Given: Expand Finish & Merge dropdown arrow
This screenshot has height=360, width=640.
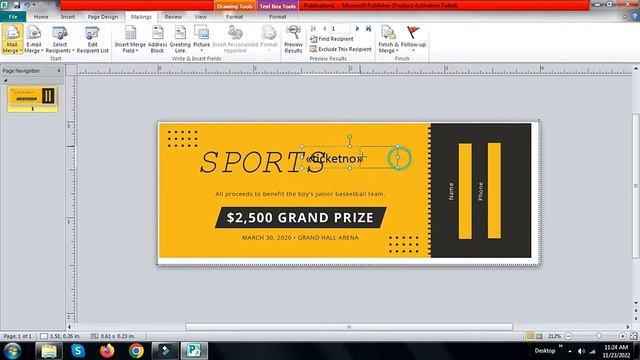Looking at the screenshot, I should [x=397, y=51].
